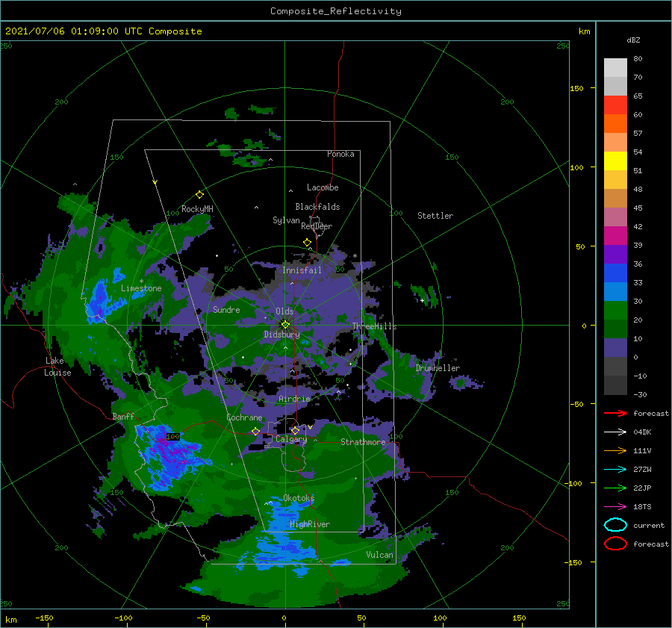Click the blue echo west of Limestone
Image resolution: width=672 pixels, height=628 pixels.
point(102,300)
